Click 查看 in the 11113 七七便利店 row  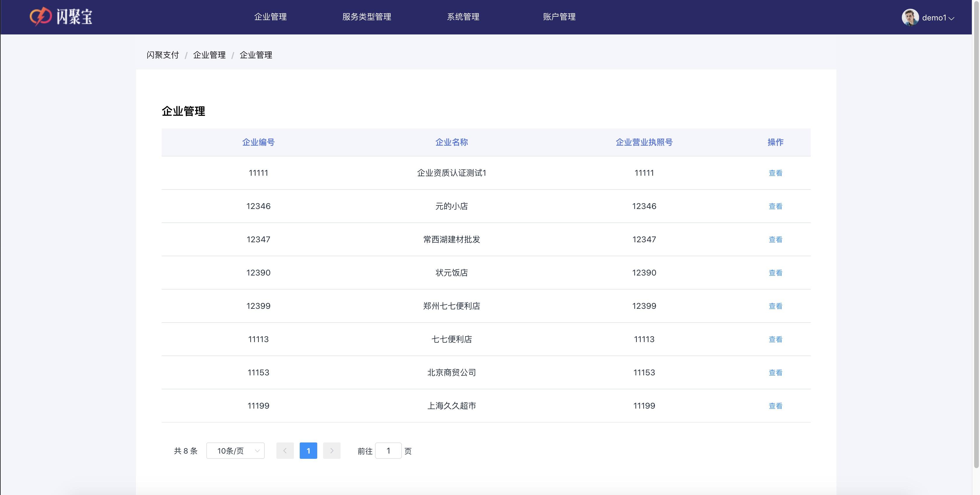pyautogui.click(x=775, y=339)
